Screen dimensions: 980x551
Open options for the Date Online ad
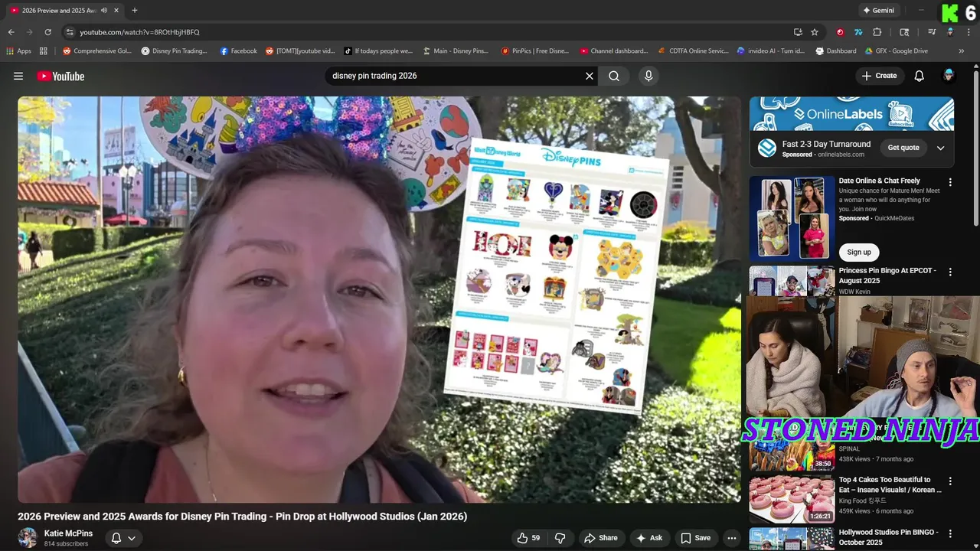coord(950,182)
